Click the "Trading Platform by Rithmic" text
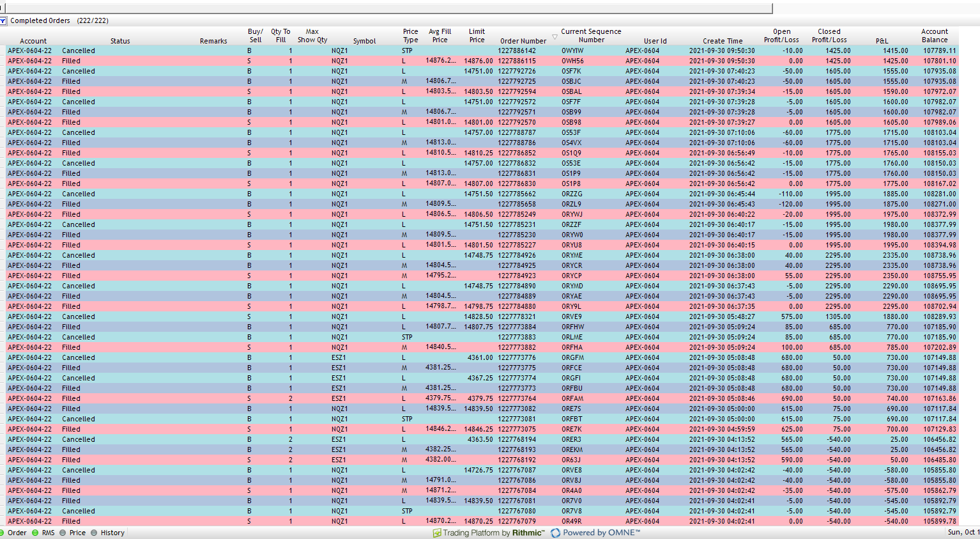980x539 pixels. 494,533
